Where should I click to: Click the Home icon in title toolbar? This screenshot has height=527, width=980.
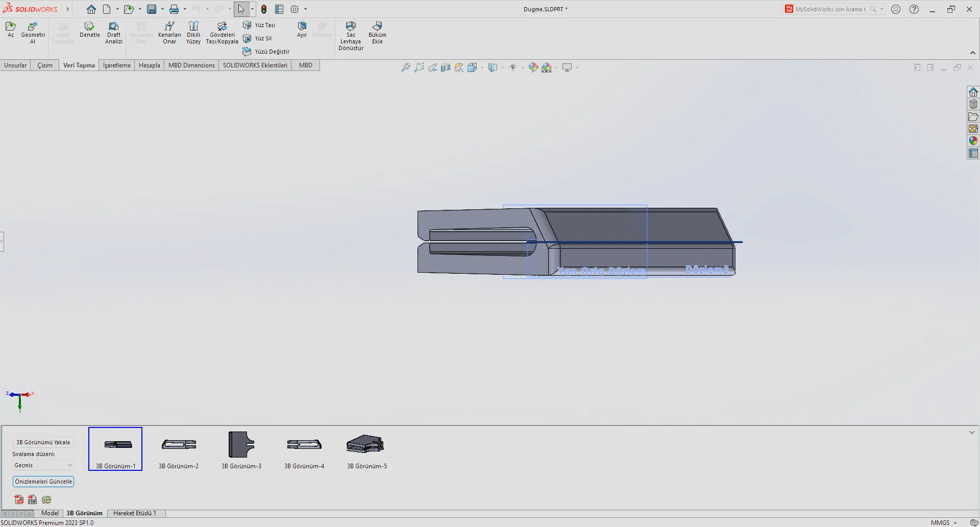(x=91, y=9)
